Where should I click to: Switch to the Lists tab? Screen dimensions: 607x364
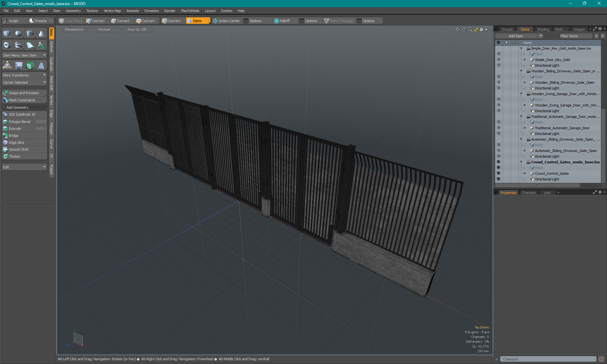pos(547,193)
